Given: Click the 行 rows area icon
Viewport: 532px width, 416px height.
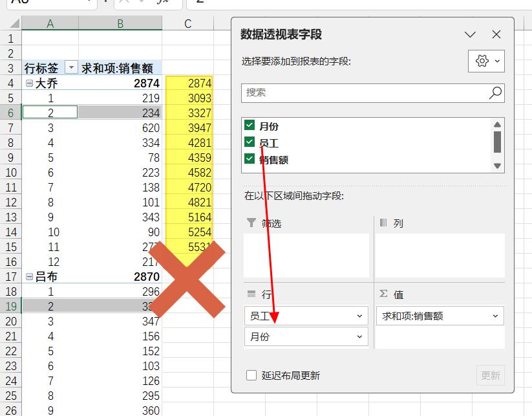Looking at the screenshot, I should click(x=251, y=294).
